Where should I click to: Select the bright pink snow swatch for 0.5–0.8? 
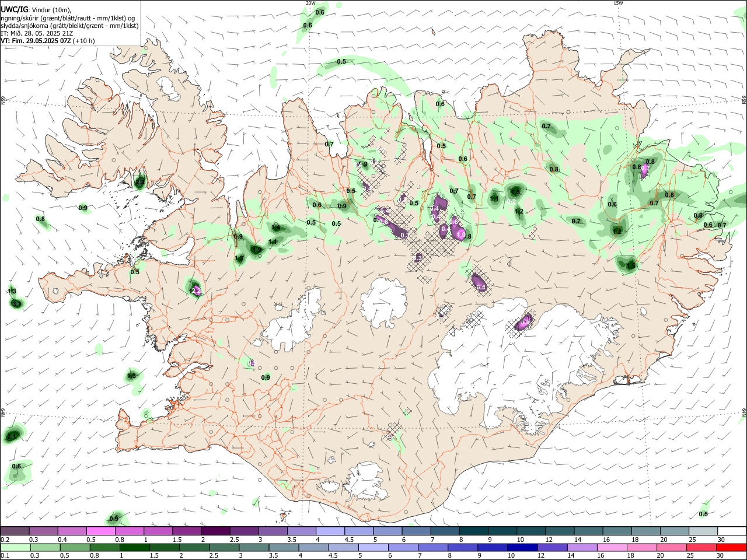(100, 531)
